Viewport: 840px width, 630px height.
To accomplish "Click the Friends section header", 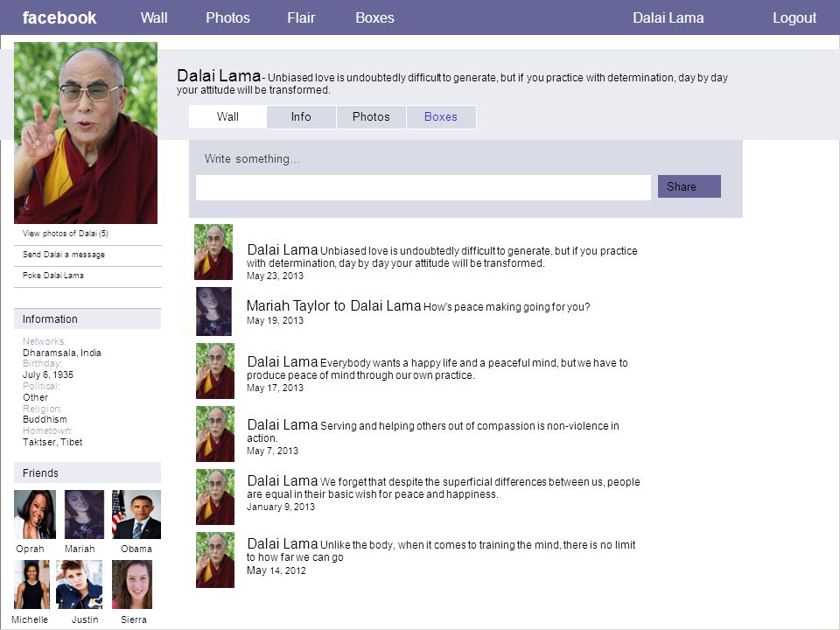I will 87,473.
